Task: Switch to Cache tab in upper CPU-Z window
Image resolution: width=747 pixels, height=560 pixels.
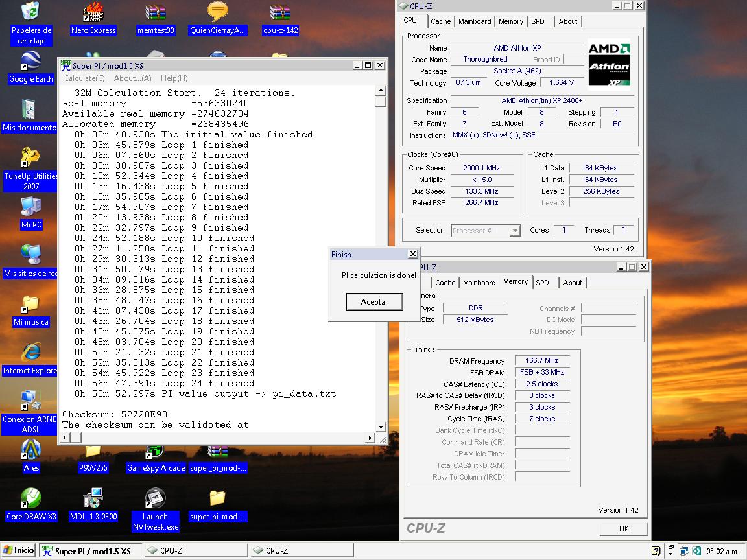Action: click(x=440, y=21)
